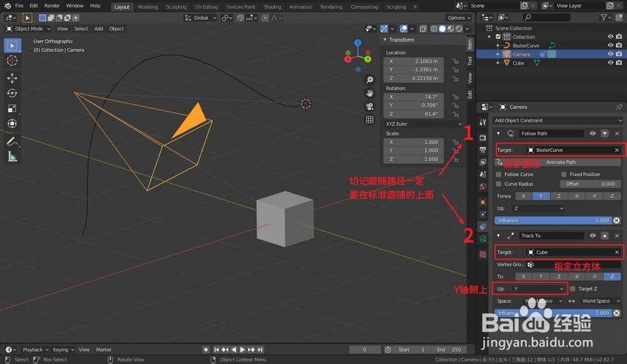Open the Options dropdown in header

click(459, 18)
